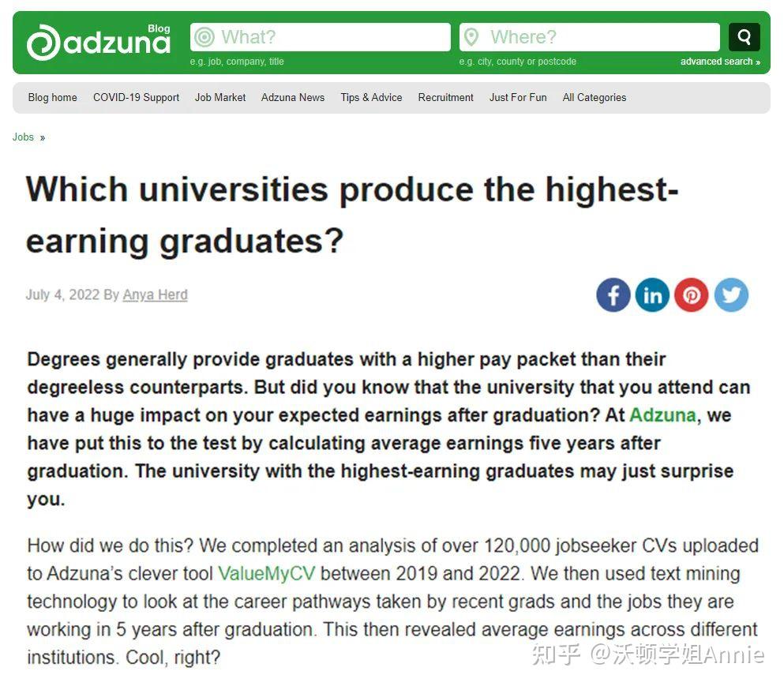Image resolution: width=784 pixels, height=686 pixels.
Task: Open advanced search options
Action: click(x=720, y=62)
